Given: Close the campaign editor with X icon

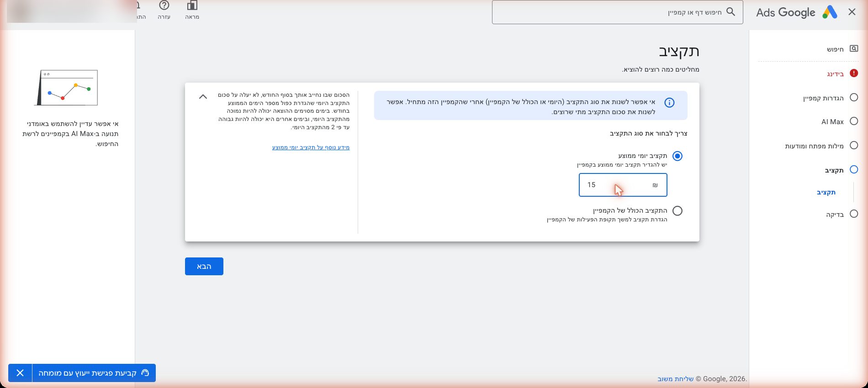Looking at the screenshot, I should pyautogui.click(x=852, y=12).
